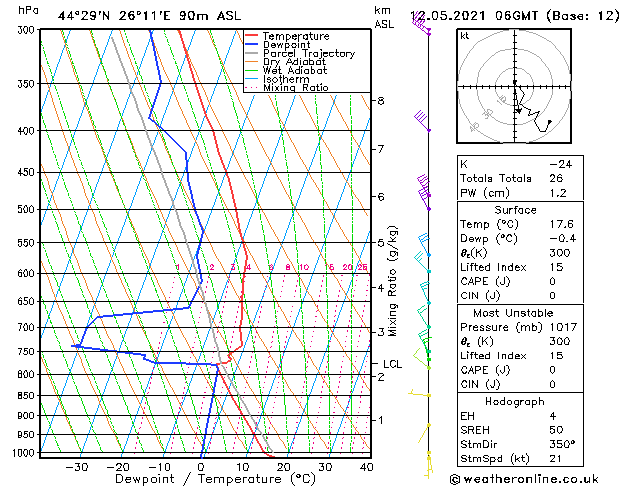629x486 pixels.
Task: Click the Wet Adiabat legend label
Action: click(x=295, y=70)
